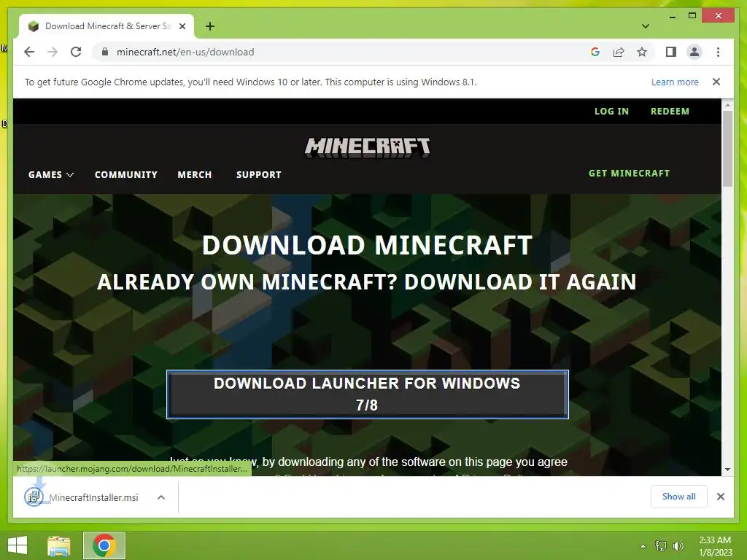Screen dimensions: 747x560
Task: Reload the Minecraft download page
Action: pyautogui.click(x=76, y=52)
